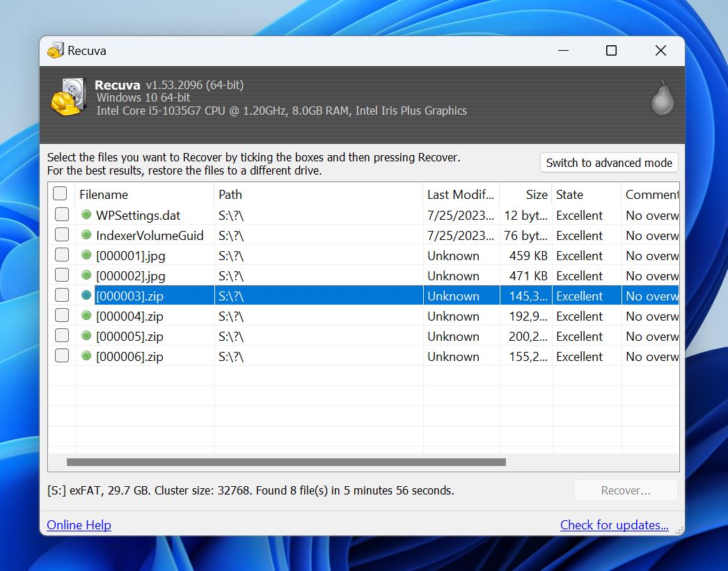Click green status dot for IndexerVolumeGuid
The width and height of the screenshot is (728, 571).
(86, 234)
